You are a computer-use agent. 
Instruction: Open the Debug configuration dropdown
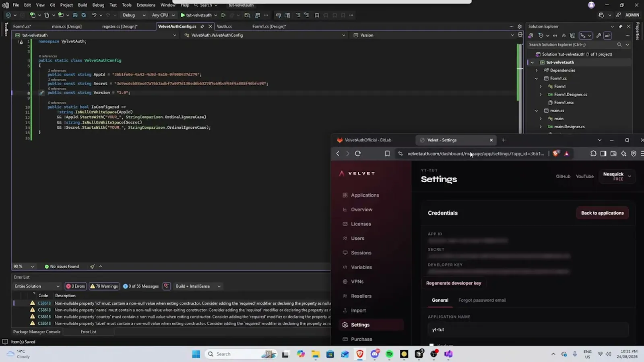[134, 15]
